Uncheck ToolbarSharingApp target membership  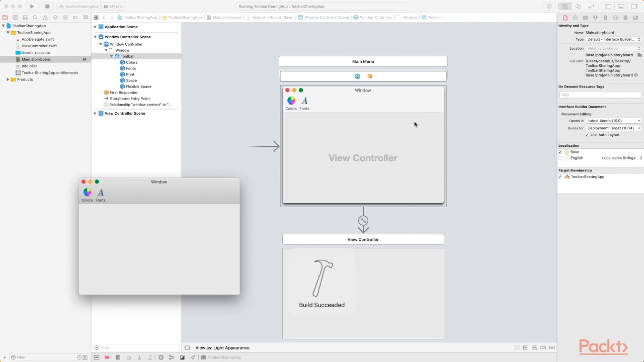pos(560,177)
